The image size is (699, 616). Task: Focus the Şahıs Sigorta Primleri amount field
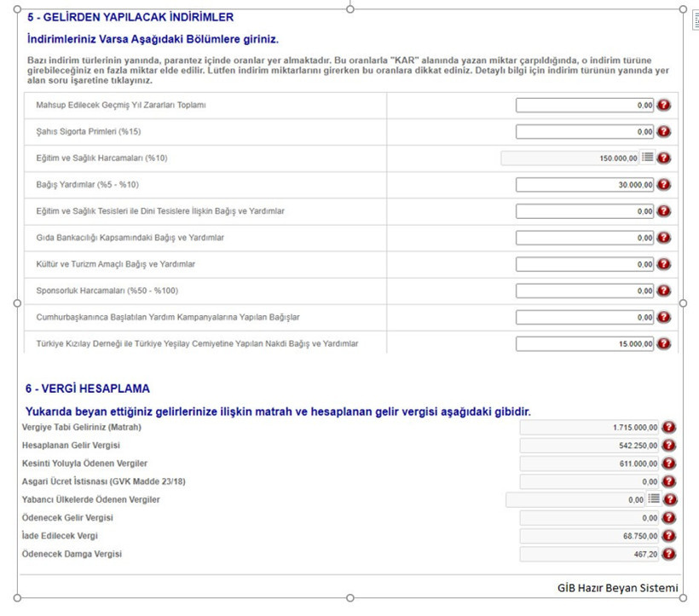pyautogui.click(x=585, y=131)
